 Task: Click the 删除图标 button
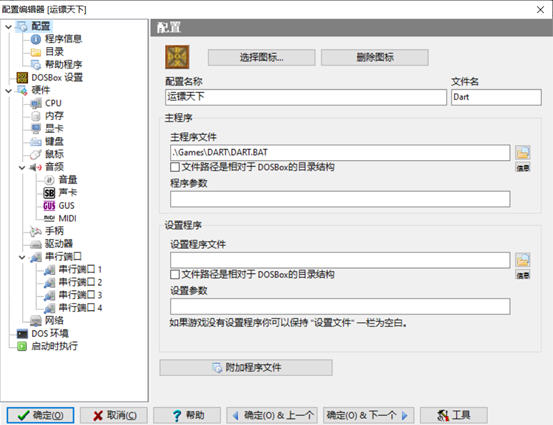point(375,57)
